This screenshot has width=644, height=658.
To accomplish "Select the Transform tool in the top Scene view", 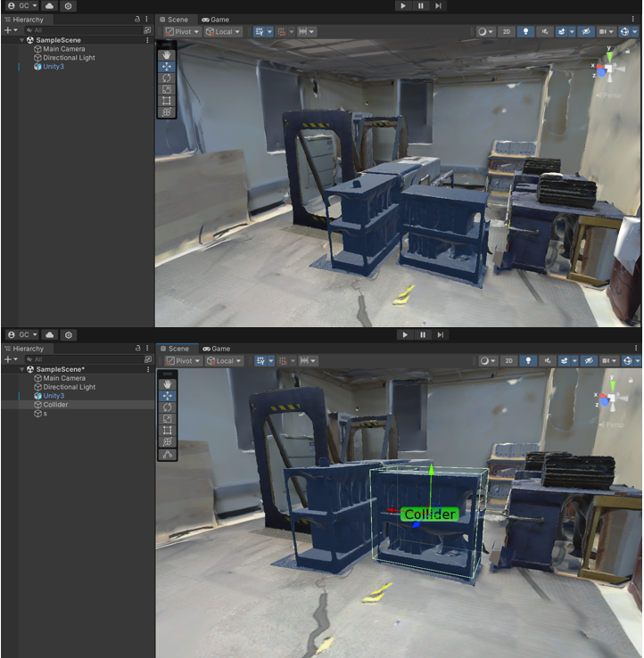I will click(167, 112).
